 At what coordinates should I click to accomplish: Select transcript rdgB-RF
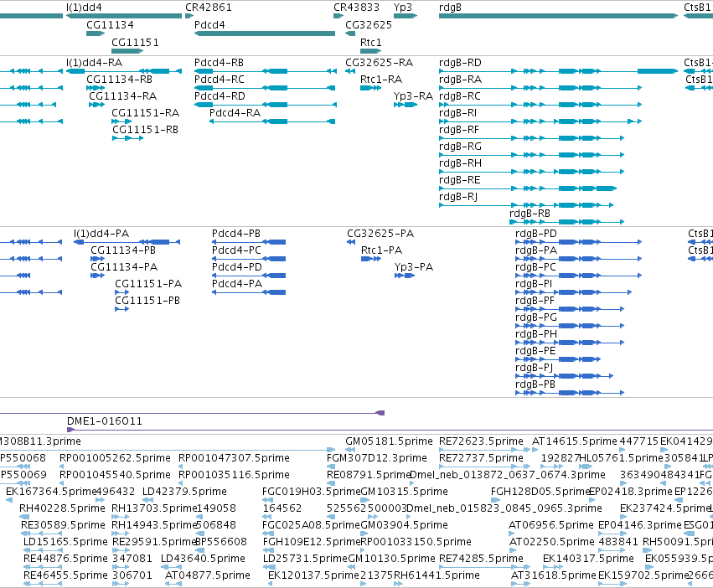click(459, 130)
